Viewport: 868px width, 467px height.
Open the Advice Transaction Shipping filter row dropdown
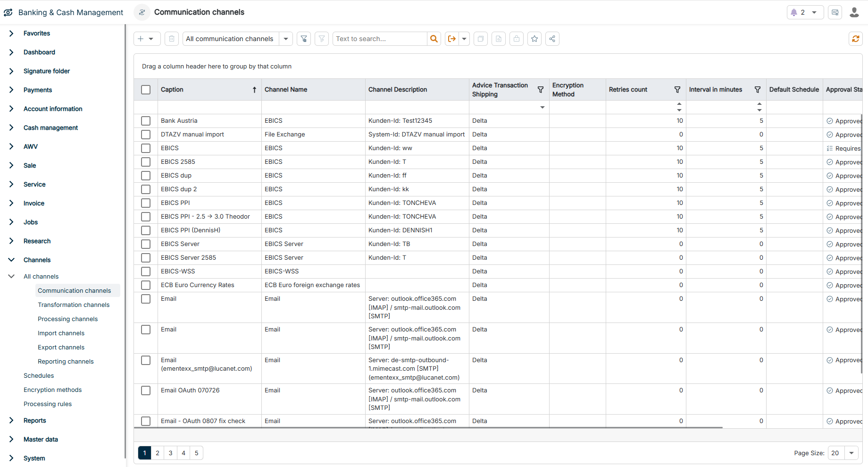(542, 108)
